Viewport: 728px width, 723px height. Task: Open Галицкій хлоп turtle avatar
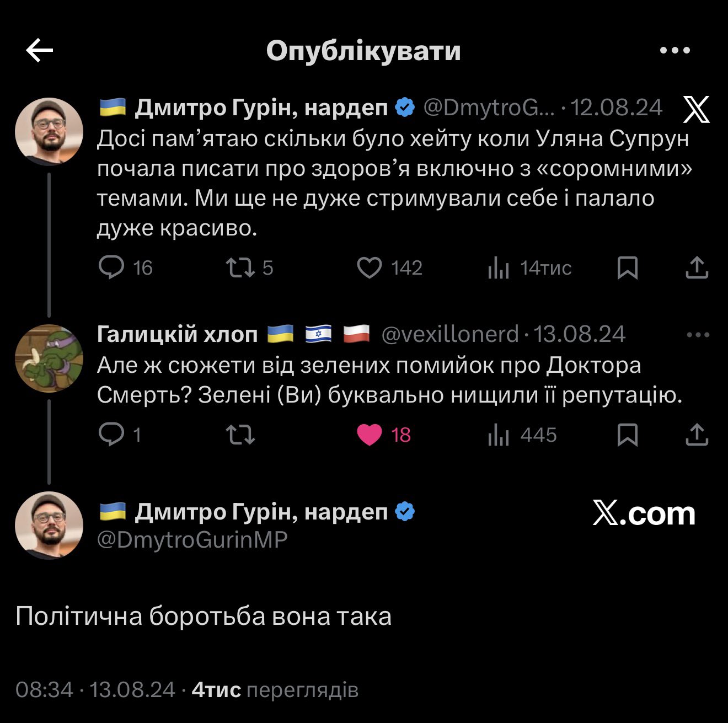point(49,358)
